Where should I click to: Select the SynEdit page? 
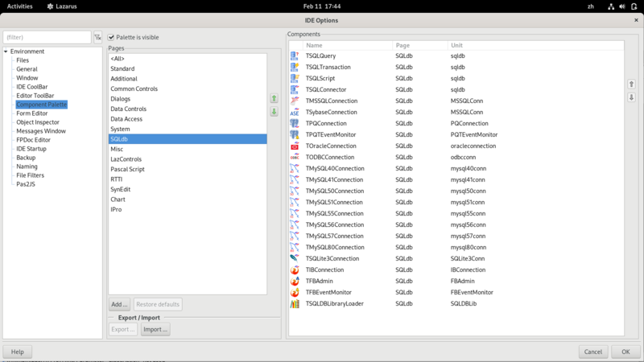tap(188, 189)
